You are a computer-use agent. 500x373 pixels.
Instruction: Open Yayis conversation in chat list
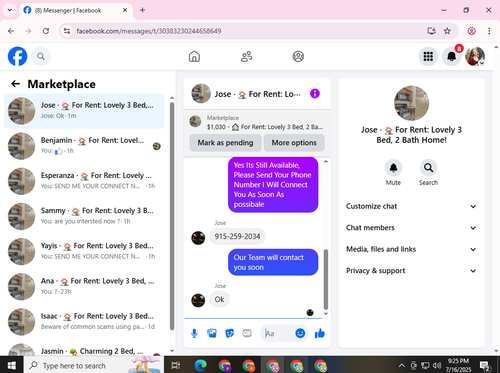coord(84,251)
